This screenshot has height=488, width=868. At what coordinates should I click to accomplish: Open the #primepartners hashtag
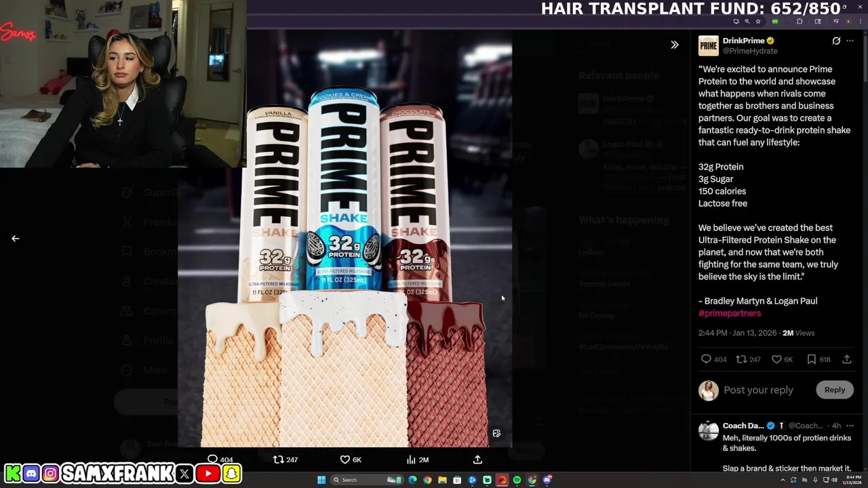pyautogui.click(x=730, y=313)
